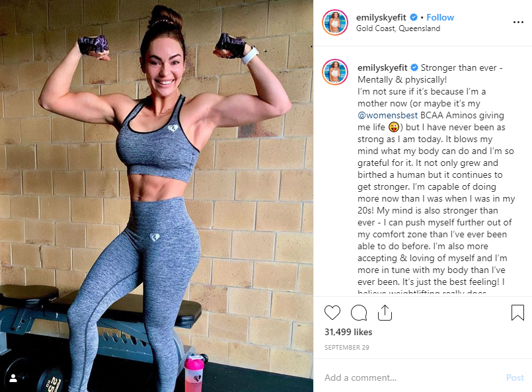Click the verified badge in the caption
Viewport: 532px width, 392px height.
tap(414, 67)
